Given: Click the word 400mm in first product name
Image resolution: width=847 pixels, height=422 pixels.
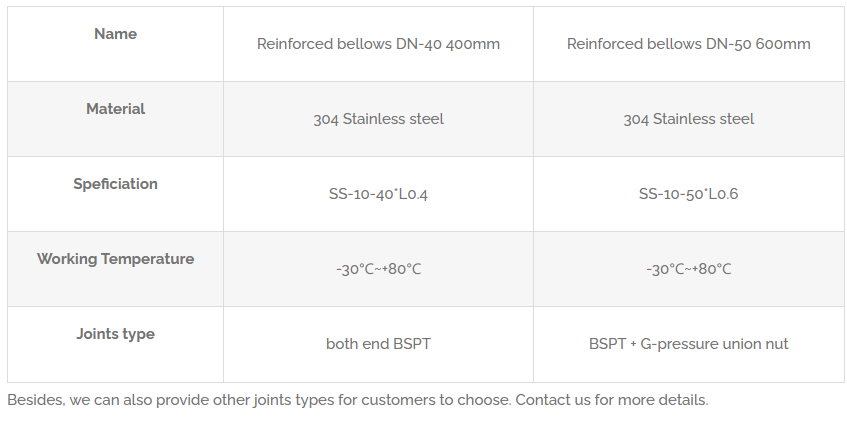Looking at the screenshot, I should (x=475, y=44).
